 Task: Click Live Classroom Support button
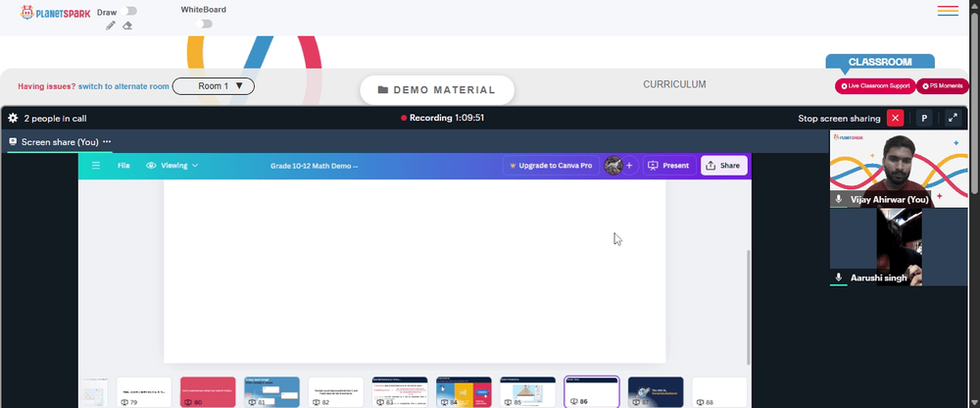point(875,86)
